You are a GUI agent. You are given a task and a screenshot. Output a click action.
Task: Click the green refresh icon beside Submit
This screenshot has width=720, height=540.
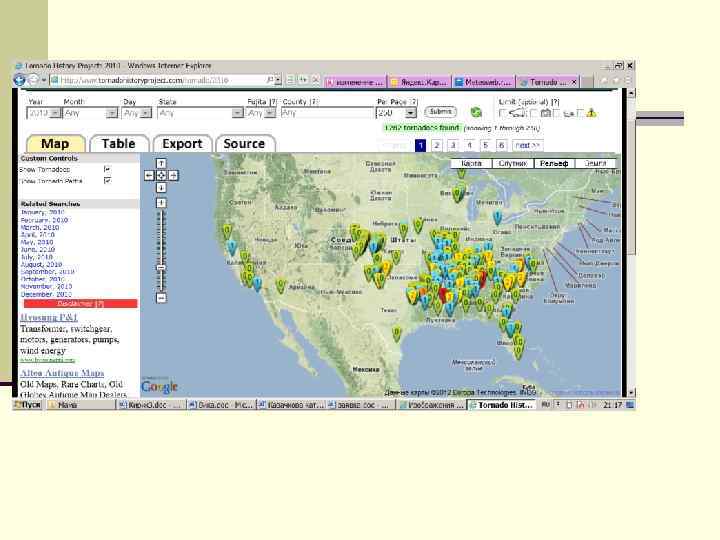(x=476, y=112)
